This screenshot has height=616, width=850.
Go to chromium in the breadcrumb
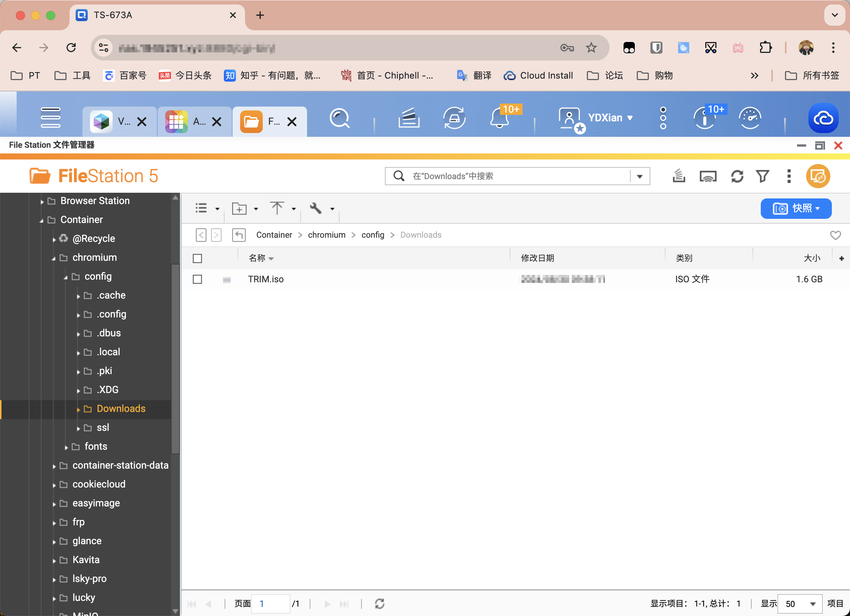point(326,235)
